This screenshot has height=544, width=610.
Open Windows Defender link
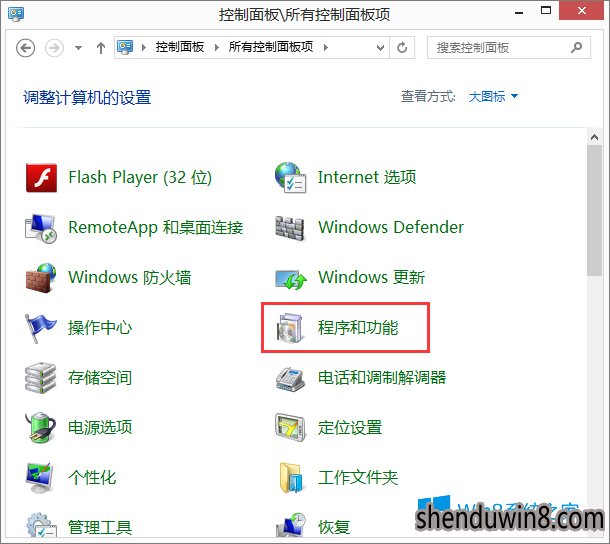click(x=391, y=227)
